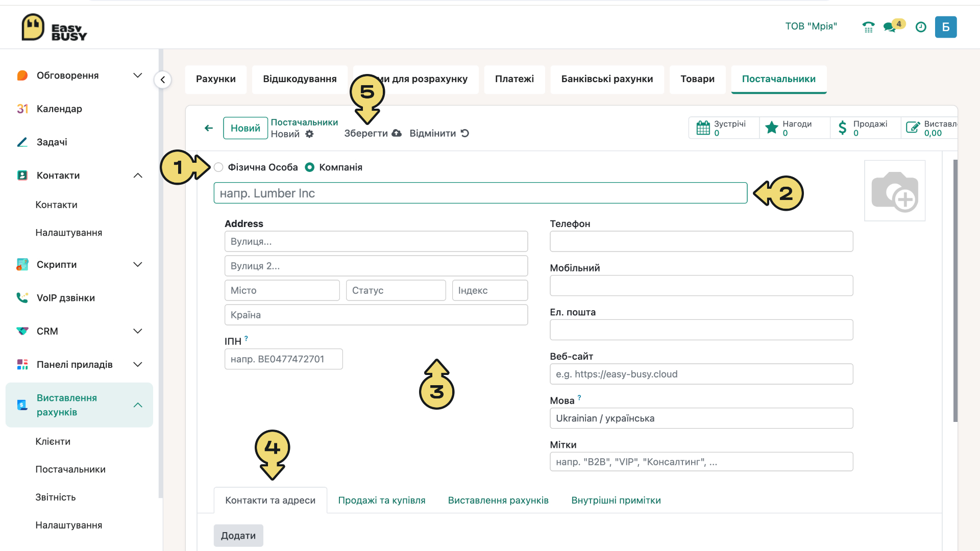Switch to the Банківські рахунки tab
Image resolution: width=980 pixels, height=551 pixels.
(x=607, y=79)
